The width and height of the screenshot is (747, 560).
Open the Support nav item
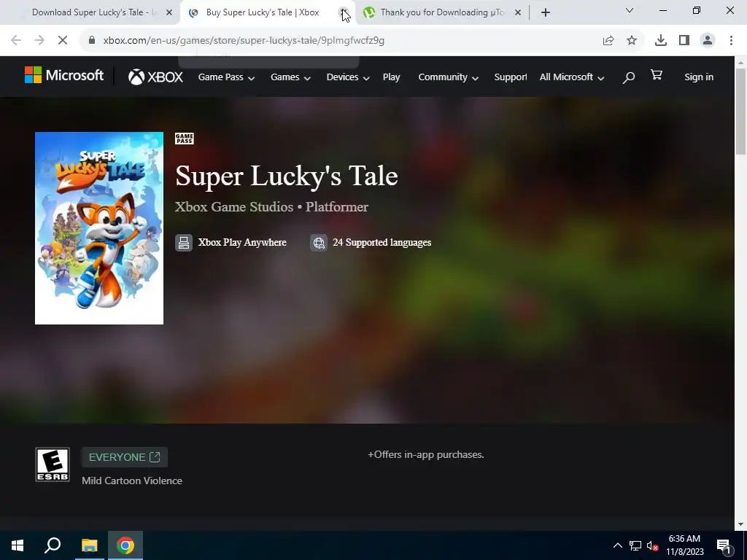click(x=510, y=77)
